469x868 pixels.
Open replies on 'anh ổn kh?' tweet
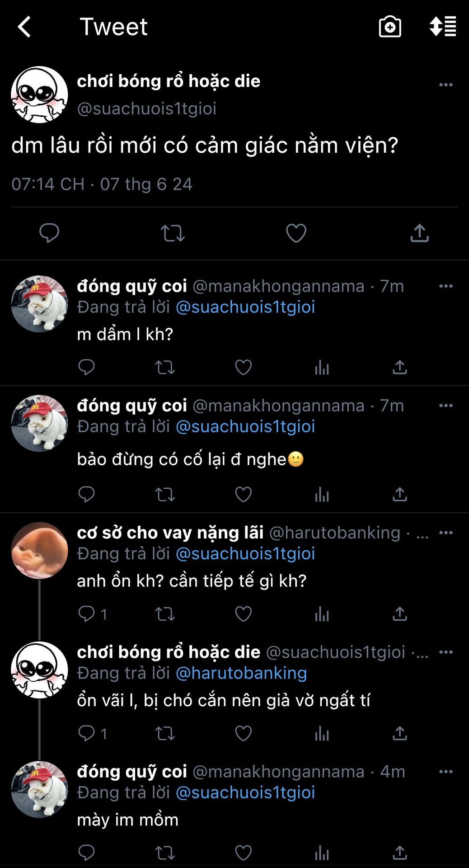(86, 613)
